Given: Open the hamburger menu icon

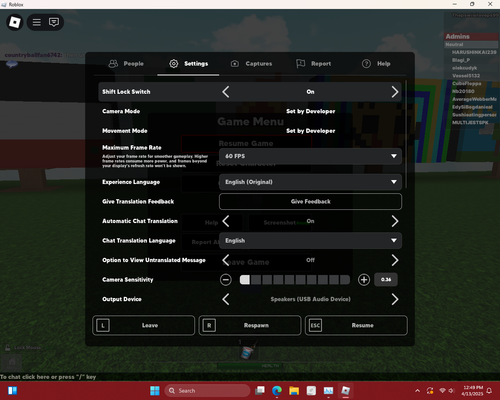Looking at the screenshot, I should click(37, 22).
